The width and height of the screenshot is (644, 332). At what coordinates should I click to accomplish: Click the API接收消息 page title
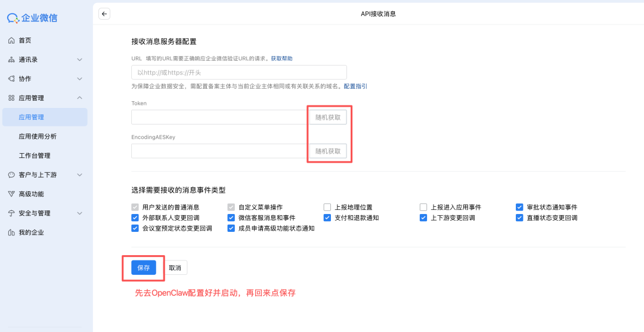click(x=378, y=14)
